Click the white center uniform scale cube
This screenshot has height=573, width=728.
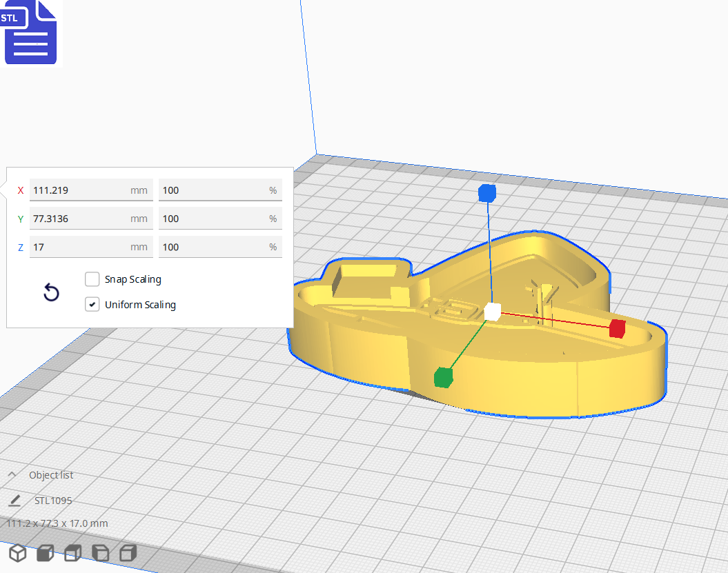tap(491, 312)
